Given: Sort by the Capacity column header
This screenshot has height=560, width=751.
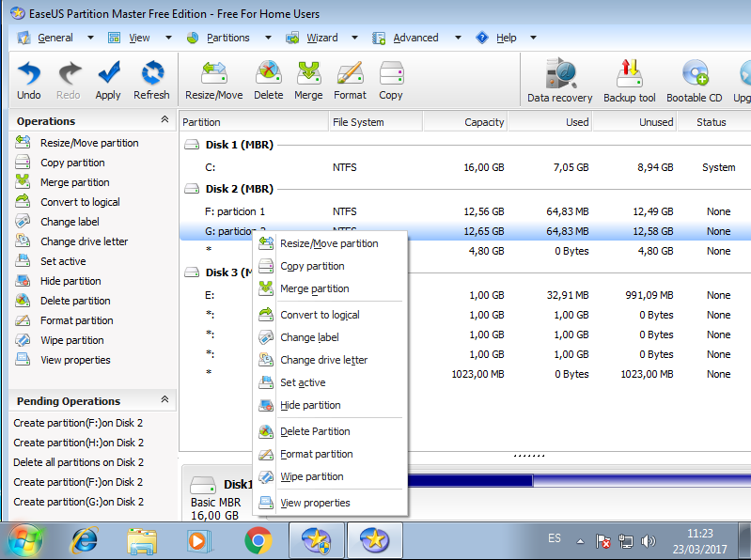Looking at the screenshot, I should (465, 122).
